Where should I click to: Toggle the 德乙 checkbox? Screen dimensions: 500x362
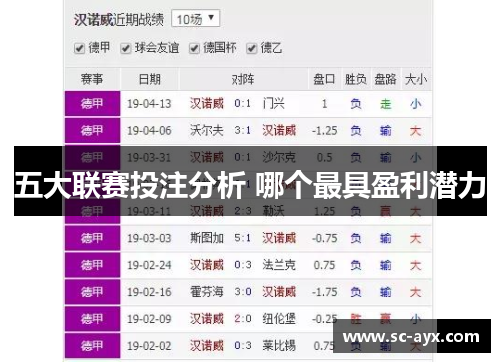(x=251, y=48)
